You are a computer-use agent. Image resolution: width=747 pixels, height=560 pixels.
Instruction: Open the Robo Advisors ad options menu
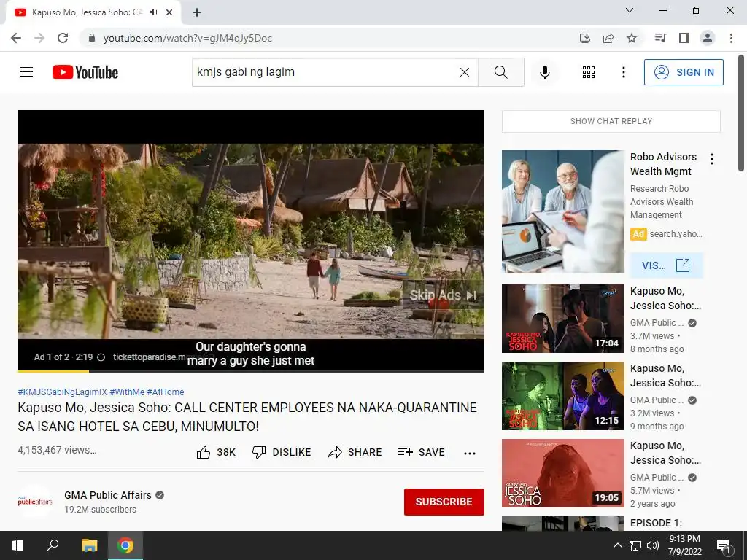pos(712,159)
